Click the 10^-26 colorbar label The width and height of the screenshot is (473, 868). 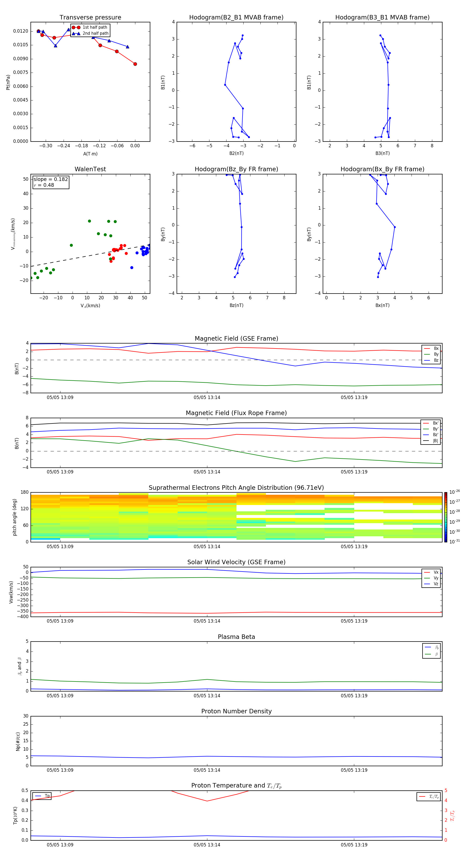pyautogui.click(x=455, y=492)
